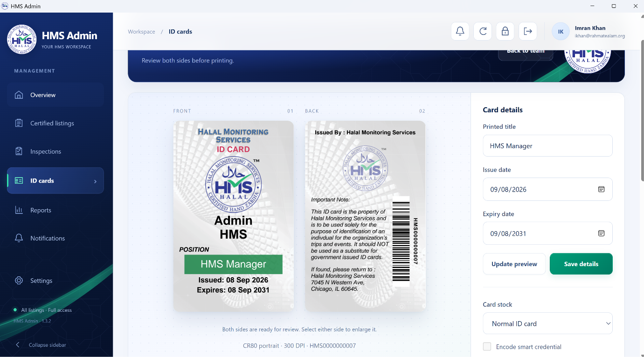644x357 pixels.
Task: Click the Expiry date field
Action: pyautogui.click(x=547, y=233)
